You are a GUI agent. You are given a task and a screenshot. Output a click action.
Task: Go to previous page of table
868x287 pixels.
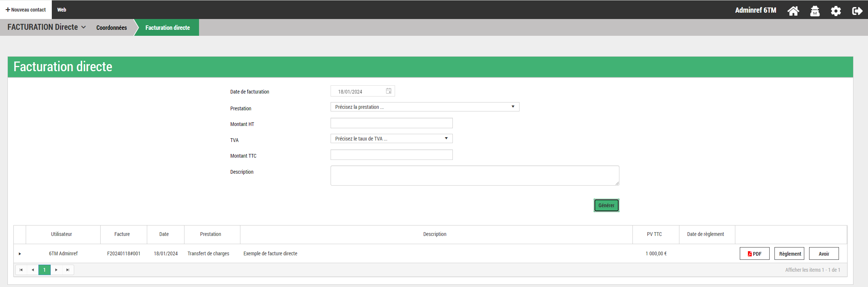click(33, 270)
